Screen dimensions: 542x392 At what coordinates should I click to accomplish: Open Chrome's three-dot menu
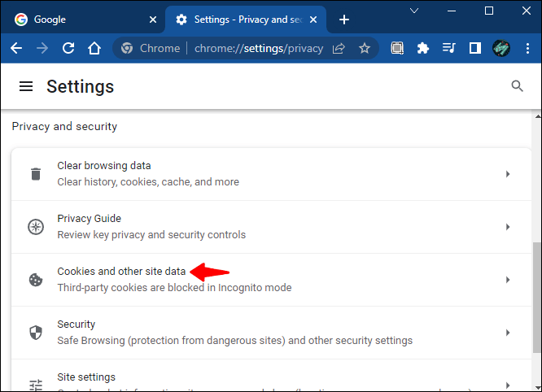coord(527,48)
